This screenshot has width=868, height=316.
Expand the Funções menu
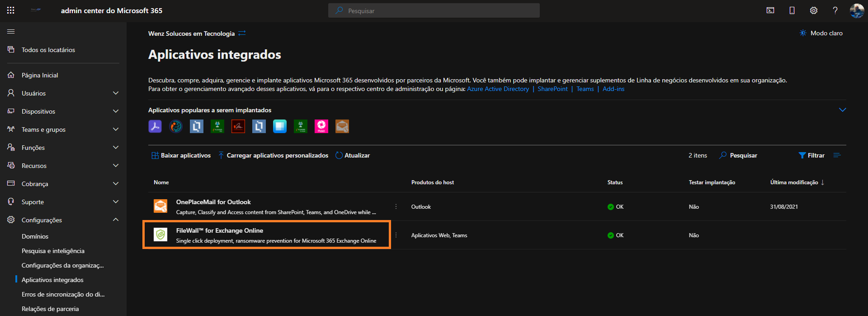(63, 148)
